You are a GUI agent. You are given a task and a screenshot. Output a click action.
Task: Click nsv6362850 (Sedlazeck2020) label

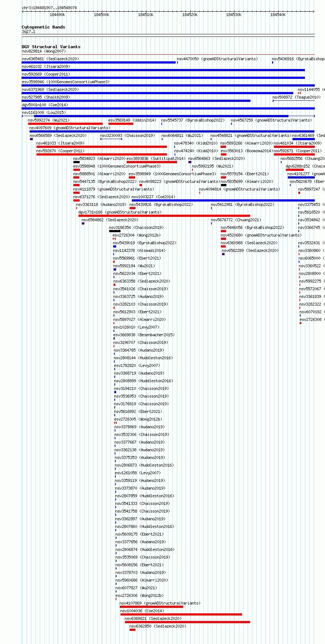(158, 626)
